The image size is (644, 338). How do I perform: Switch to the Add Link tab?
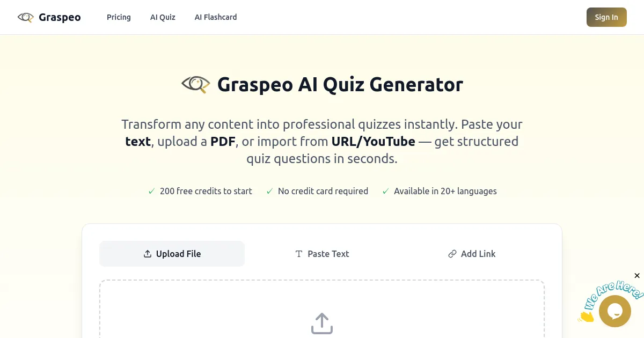[472, 253]
